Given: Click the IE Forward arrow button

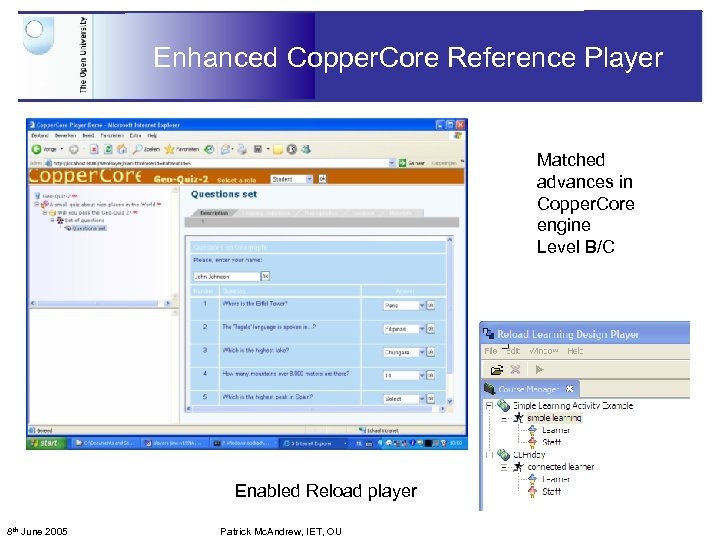Looking at the screenshot, I should coord(73,149).
